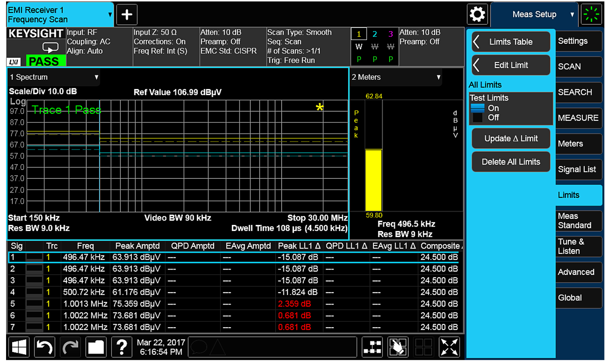
Task: Click the Peak LL1 Δ column header
Action: [299, 246]
